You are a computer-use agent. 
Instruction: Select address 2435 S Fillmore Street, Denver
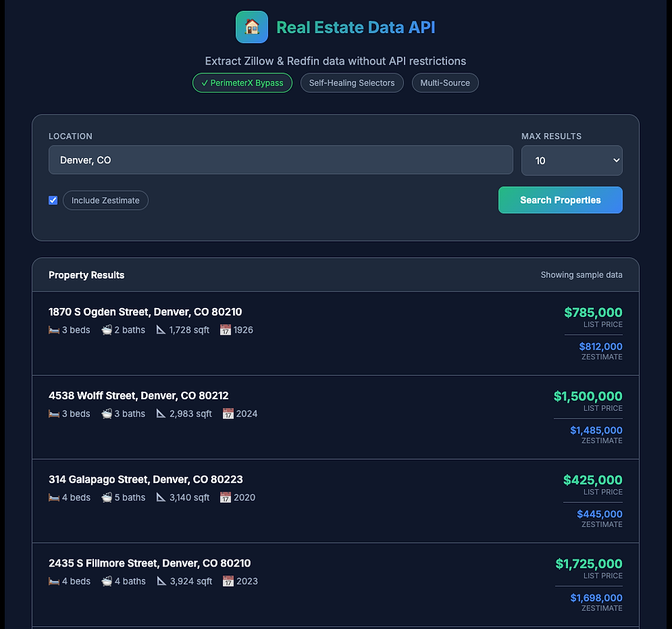pos(149,563)
